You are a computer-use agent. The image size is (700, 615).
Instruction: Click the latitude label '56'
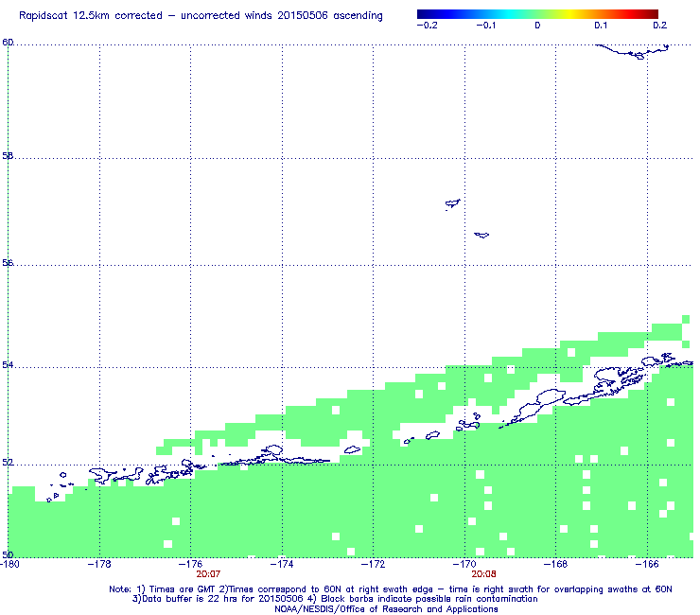[8, 263]
